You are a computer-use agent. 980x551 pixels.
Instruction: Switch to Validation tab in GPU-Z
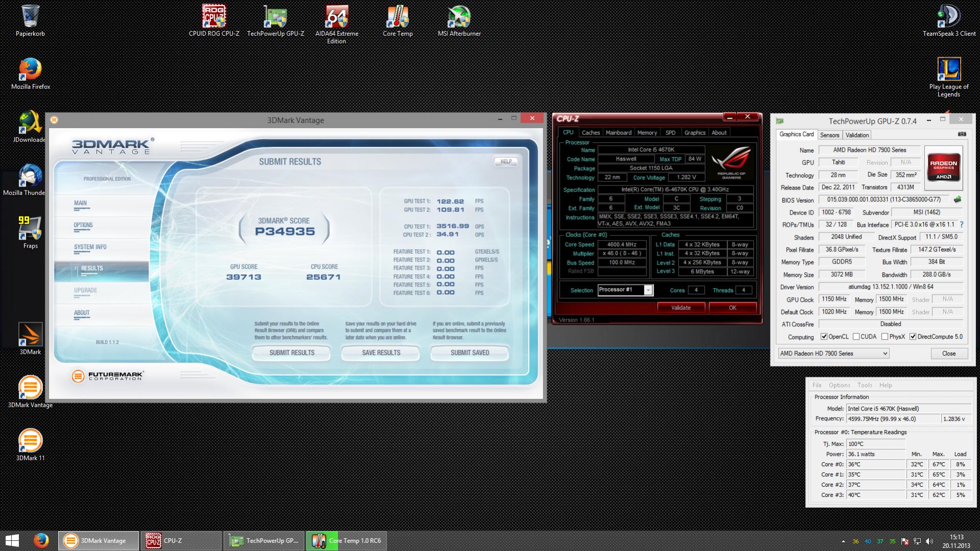[857, 135]
